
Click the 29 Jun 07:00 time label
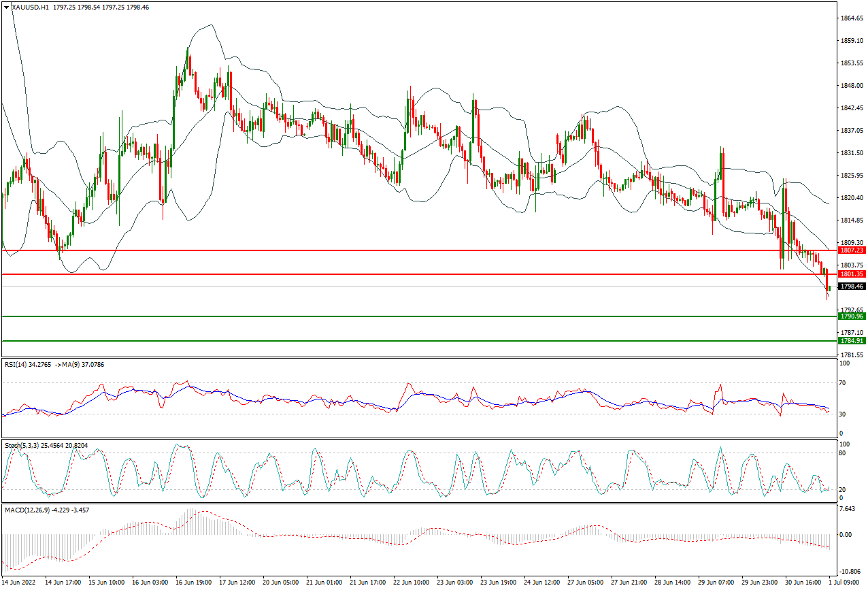[x=717, y=583]
